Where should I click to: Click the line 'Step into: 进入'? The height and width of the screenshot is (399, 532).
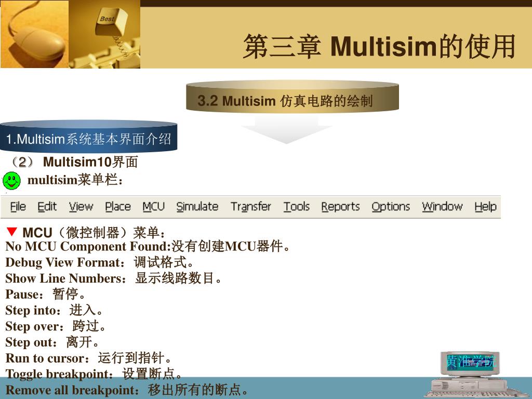click(x=54, y=310)
